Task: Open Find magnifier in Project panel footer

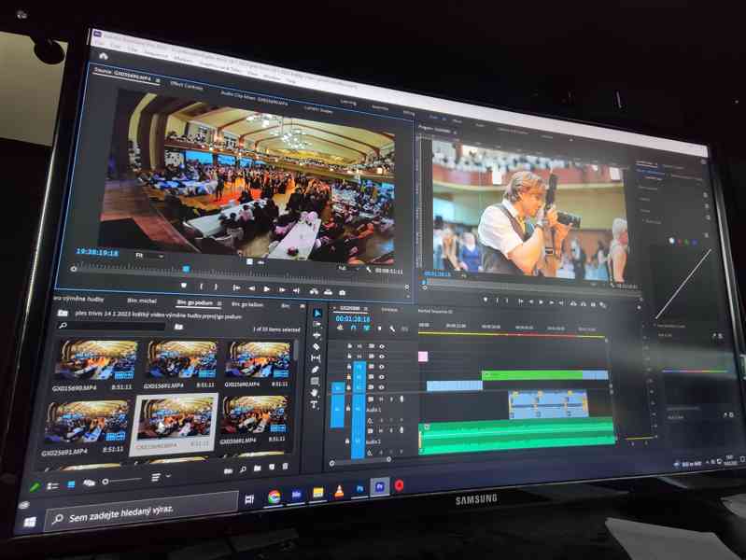Action: 243,469
